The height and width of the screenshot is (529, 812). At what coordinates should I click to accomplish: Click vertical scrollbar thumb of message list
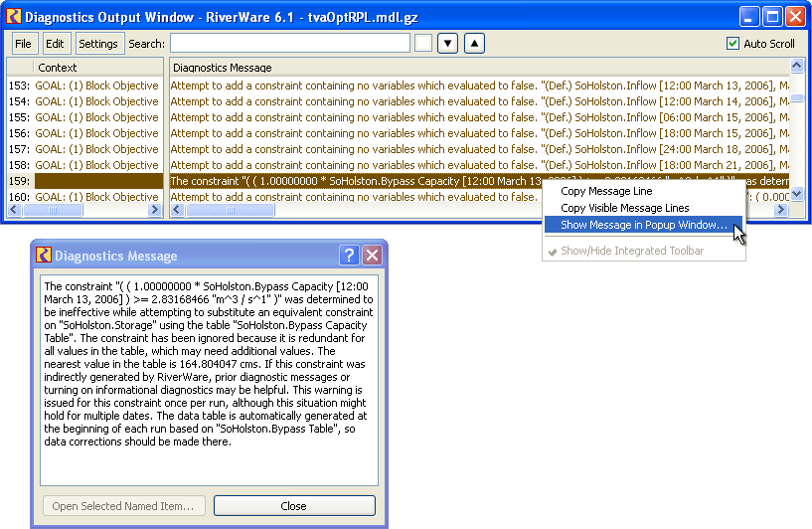pyautogui.click(x=797, y=97)
